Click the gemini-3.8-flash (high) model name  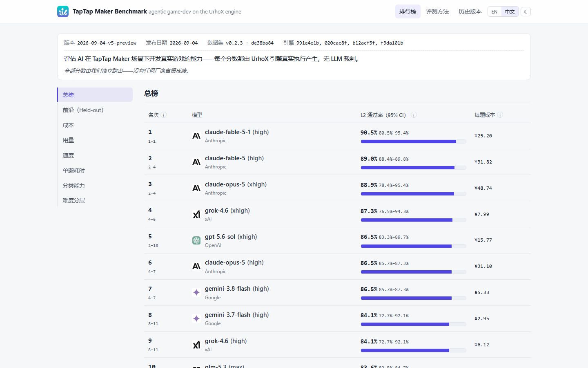click(237, 289)
